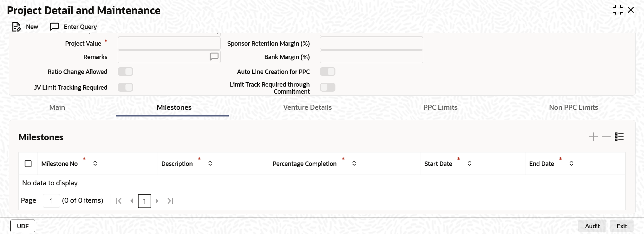Go to first page of milestones

click(x=119, y=201)
